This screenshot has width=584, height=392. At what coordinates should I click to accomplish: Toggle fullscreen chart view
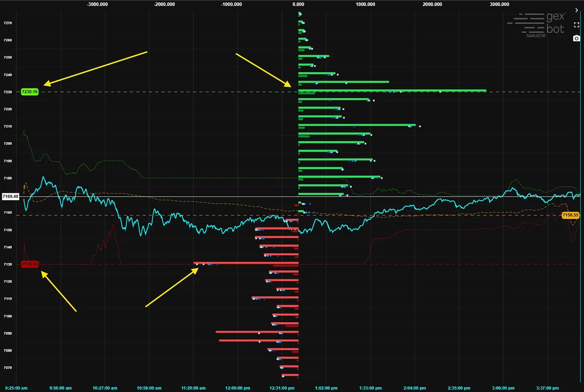(576, 25)
